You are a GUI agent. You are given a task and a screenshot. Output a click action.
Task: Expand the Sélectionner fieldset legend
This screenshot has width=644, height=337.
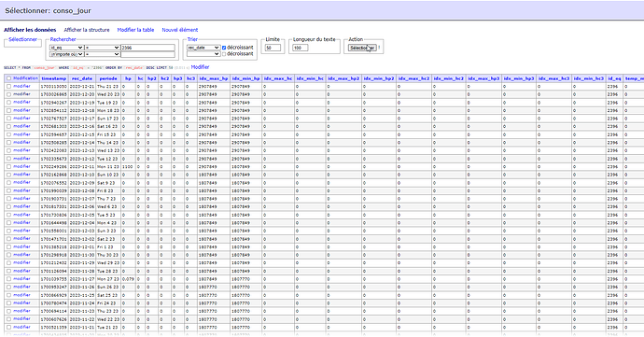22,39
